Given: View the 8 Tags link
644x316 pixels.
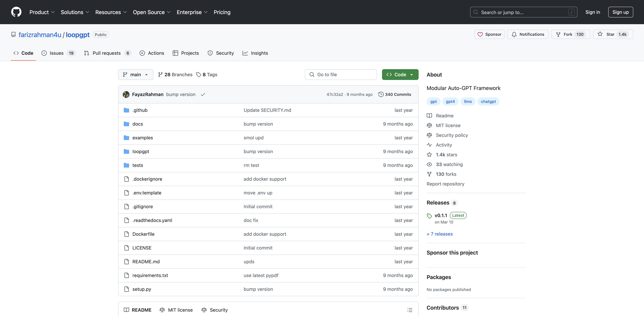Looking at the screenshot, I should click(x=207, y=75).
